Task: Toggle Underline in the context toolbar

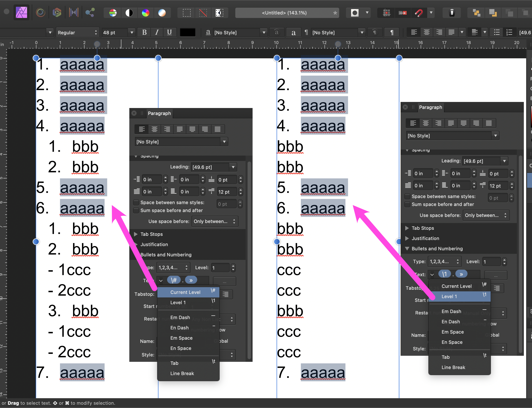Action: coord(169,32)
